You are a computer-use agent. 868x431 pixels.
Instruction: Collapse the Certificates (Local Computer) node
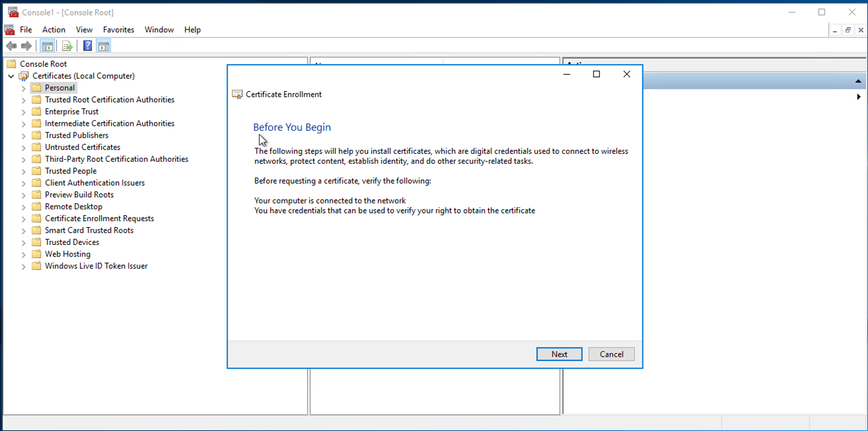[x=11, y=76]
